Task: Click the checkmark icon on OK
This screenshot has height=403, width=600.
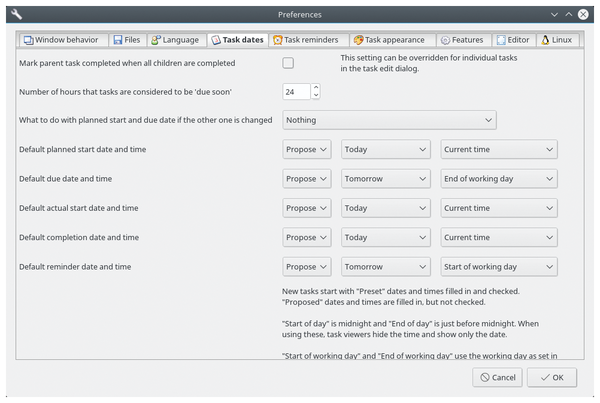Action: (x=545, y=378)
